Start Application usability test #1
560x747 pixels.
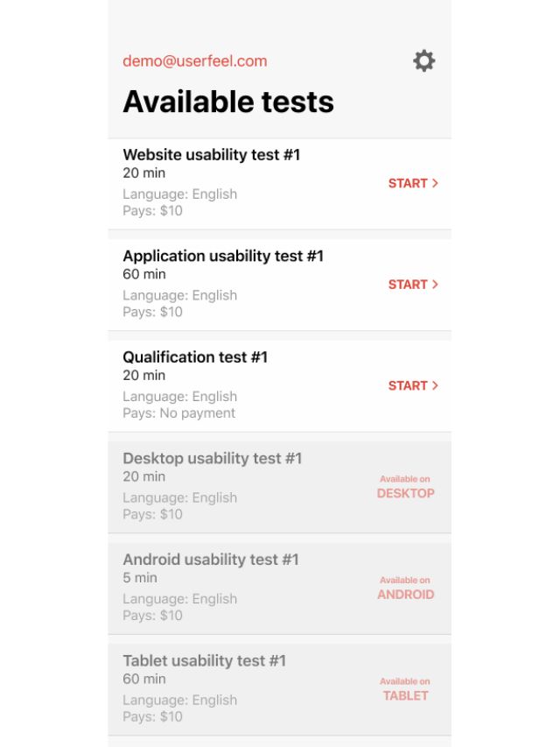tap(408, 285)
